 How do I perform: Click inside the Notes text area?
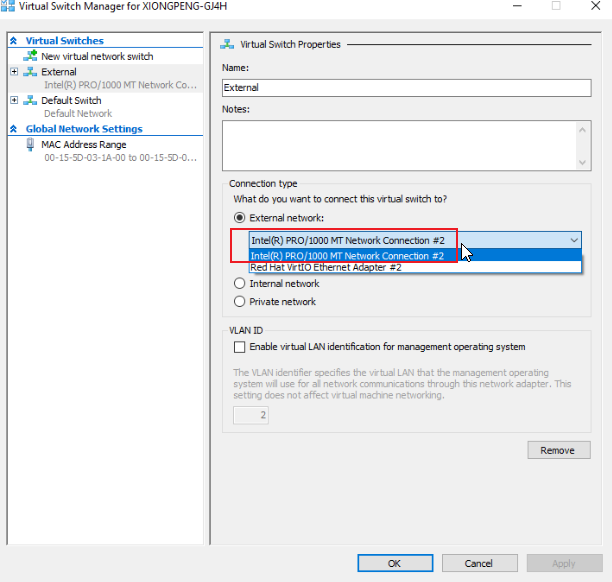click(399, 146)
